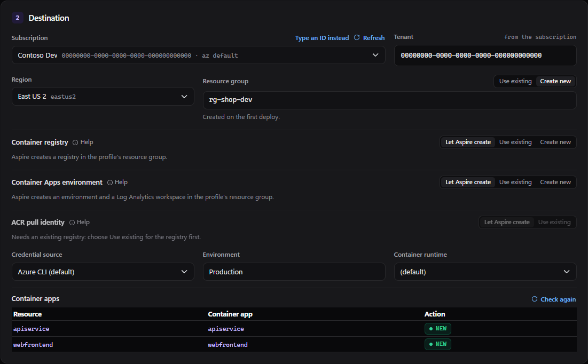Click the Resource group field rg-shop-dev
The image size is (588, 364).
click(x=389, y=100)
